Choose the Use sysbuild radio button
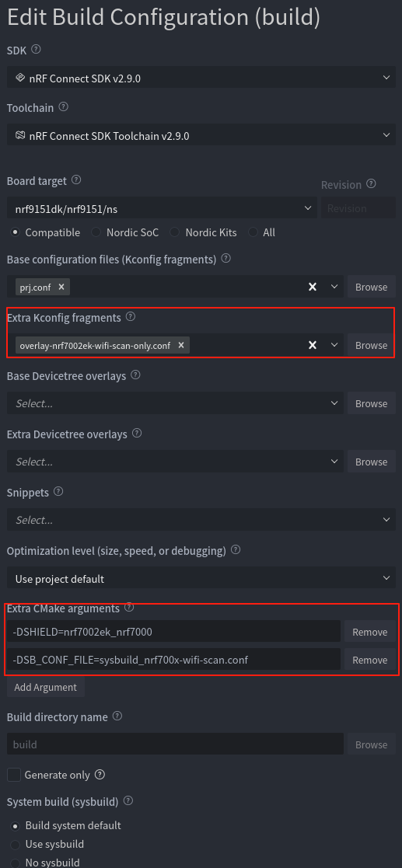402x868 pixels. tap(16, 844)
